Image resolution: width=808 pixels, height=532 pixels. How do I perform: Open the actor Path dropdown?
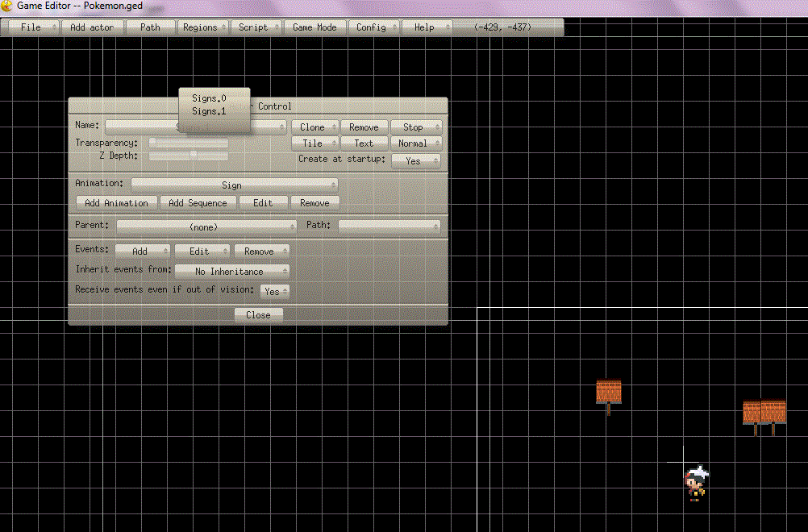click(389, 226)
